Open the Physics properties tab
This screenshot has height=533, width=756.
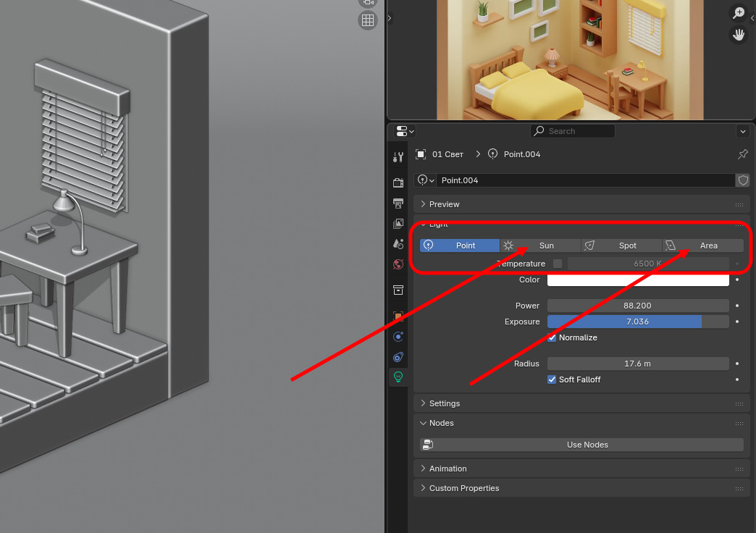(x=398, y=337)
